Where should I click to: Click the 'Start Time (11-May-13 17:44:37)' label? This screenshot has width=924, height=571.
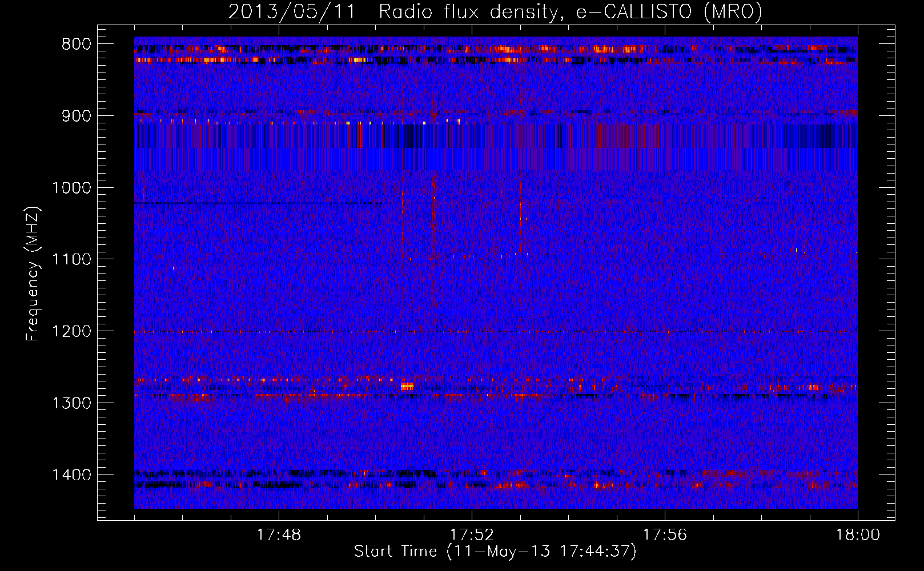495,552
